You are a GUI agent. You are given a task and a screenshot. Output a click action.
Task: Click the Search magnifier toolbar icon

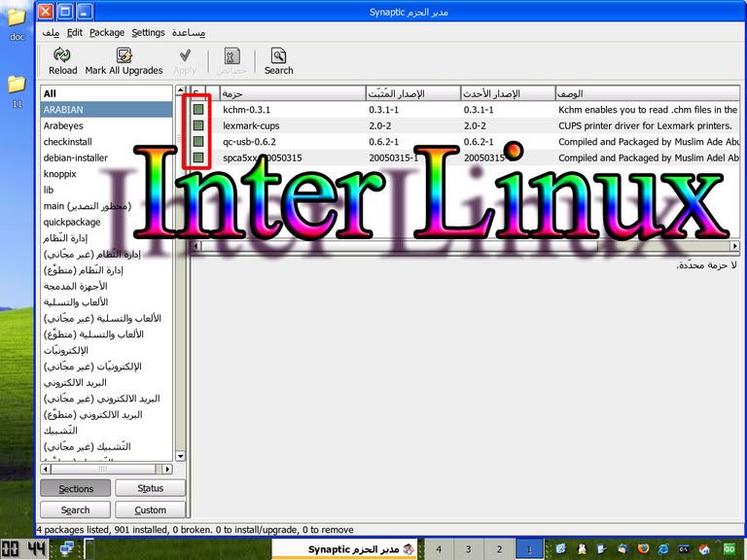pos(279,55)
